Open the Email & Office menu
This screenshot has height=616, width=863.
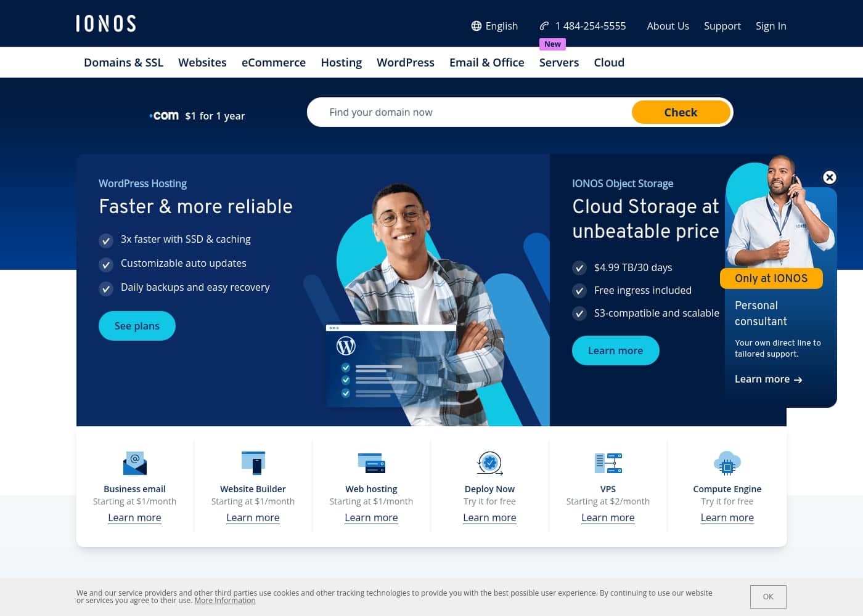coord(487,62)
